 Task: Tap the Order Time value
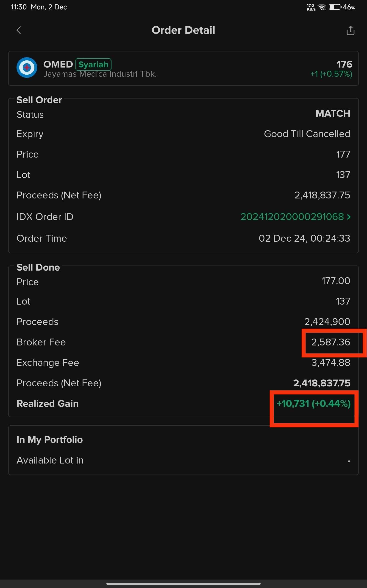(x=304, y=238)
